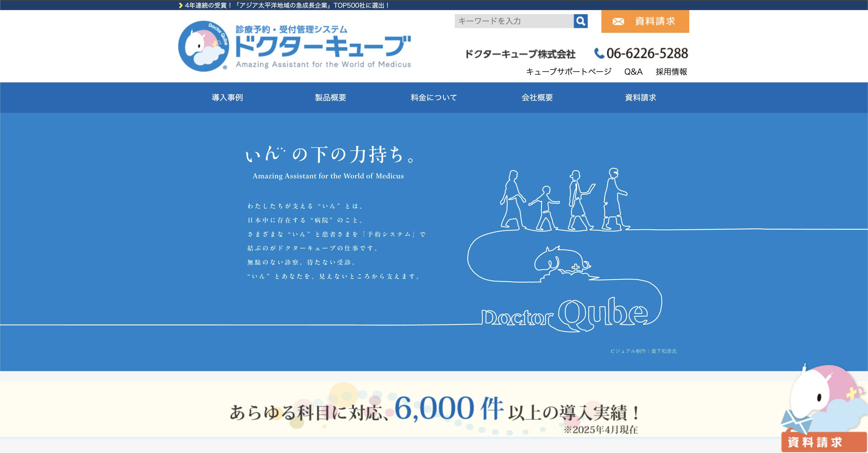Viewport: 868px width, 453px height.
Task: Click the keyword search input field
Action: (x=512, y=21)
